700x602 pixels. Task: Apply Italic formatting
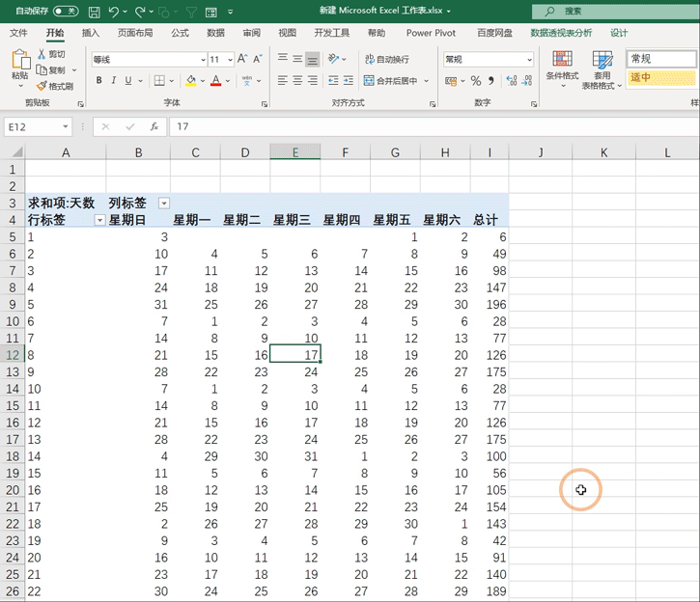pos(113,80)
